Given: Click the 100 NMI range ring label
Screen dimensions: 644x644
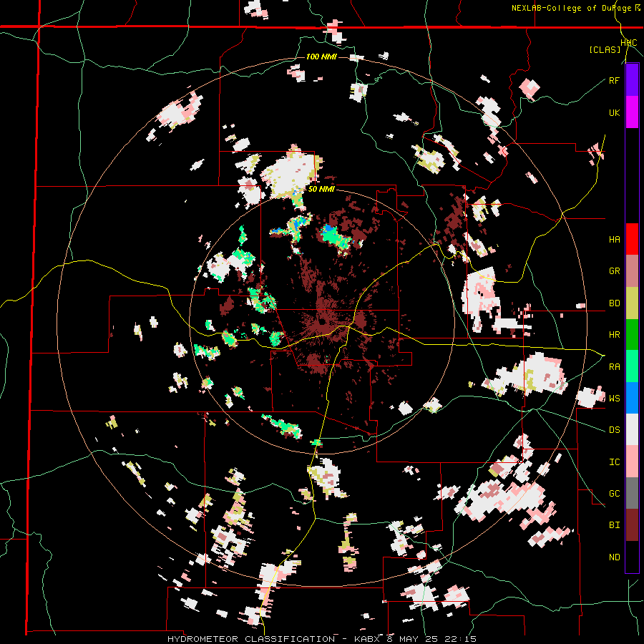Looking at the screenshot, I should pyautogui.click(x=321, y=57).
